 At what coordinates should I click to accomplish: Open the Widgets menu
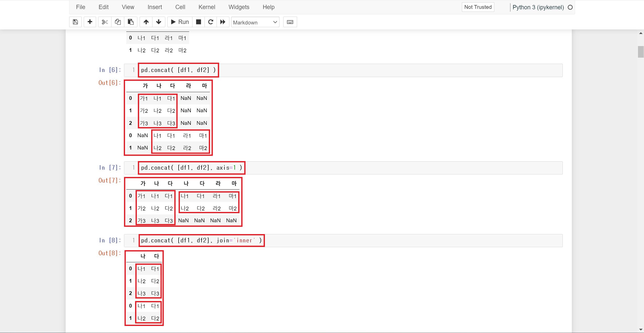(x=239, y=7)
